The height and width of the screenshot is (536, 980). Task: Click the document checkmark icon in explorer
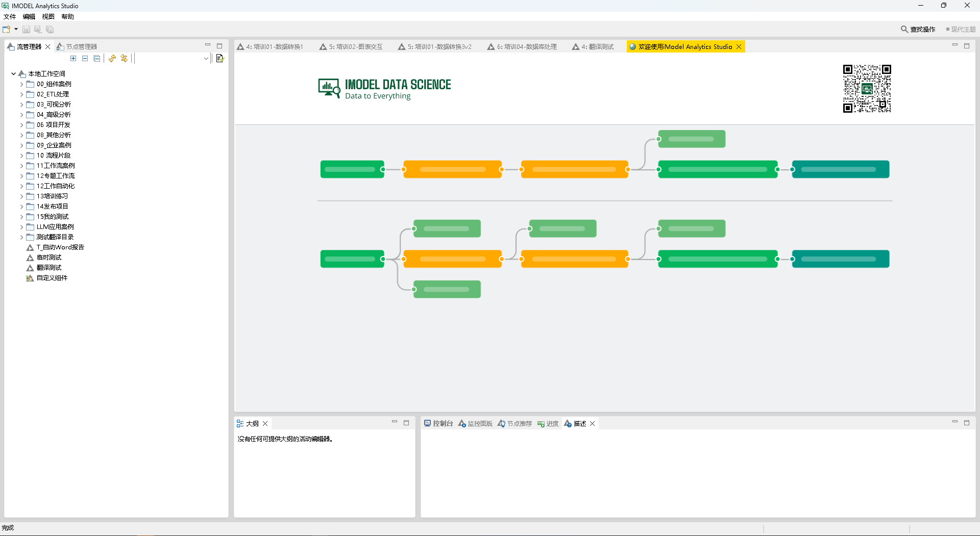(220, 59)
